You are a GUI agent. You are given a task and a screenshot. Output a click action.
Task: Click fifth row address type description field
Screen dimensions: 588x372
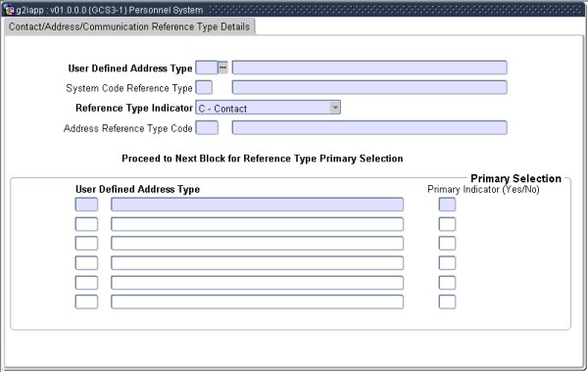(257, 283)
